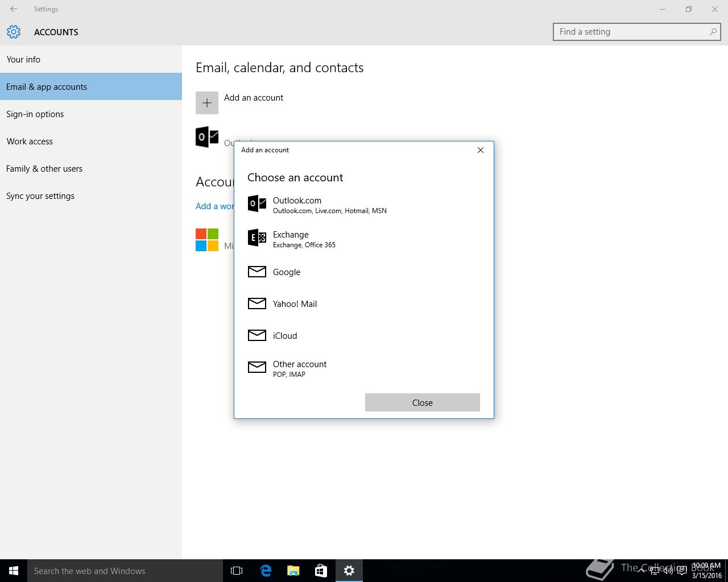Choose Outlook.com account option
This screenshot has height=582, width=728.
coord(364,205)
